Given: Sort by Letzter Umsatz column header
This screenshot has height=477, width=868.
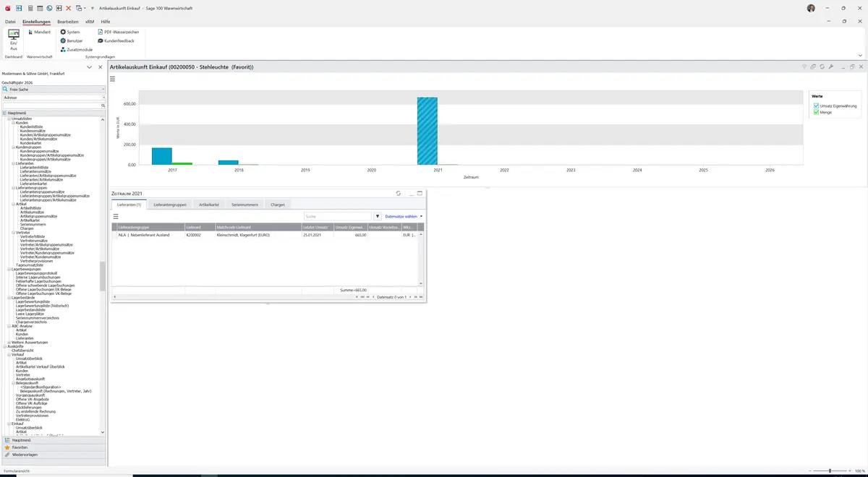Looking at the screenshot, I should tap(317, 228).
